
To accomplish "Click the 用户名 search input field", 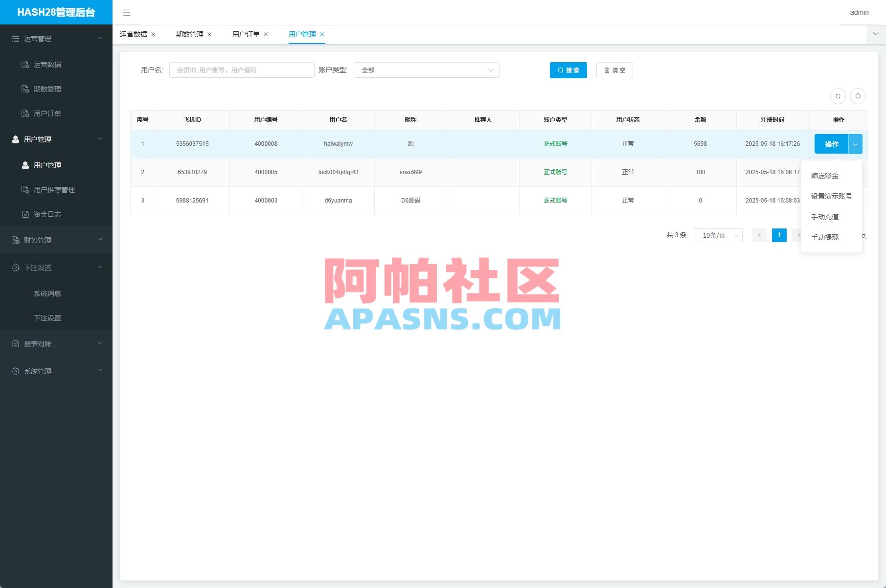I will pos(241,69).
